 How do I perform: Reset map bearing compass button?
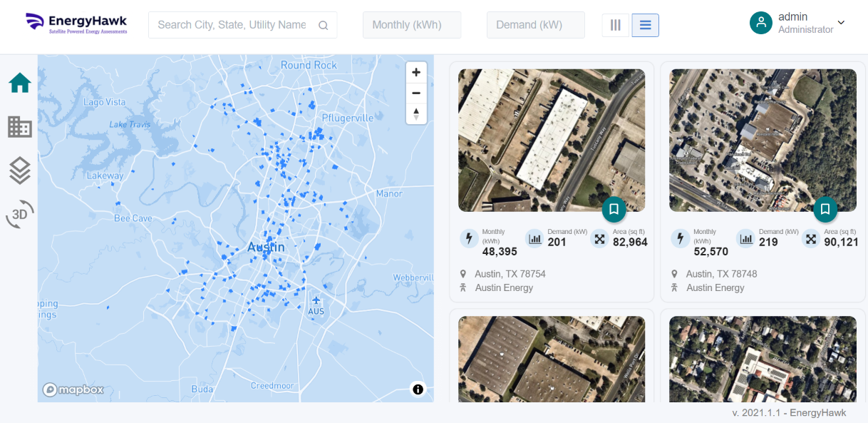(416, 113)
